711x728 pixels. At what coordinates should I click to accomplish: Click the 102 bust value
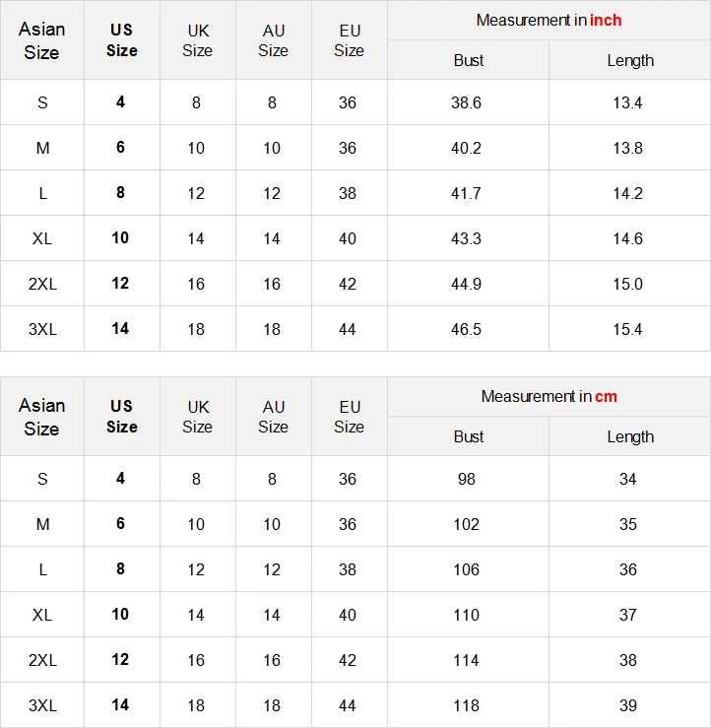click(x=467, y=524)
